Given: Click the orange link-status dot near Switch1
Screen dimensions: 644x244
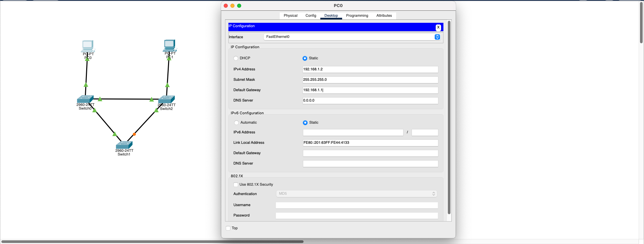Looking at the screenshot, I should (x=134, y=134).
